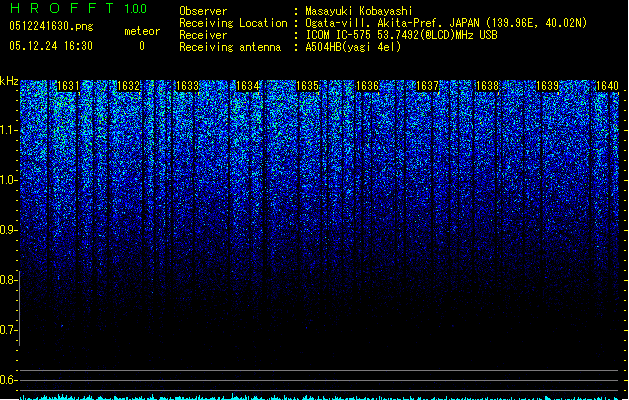Click the 1639 time marker
Image resolution: width=629 pixels, height=400 pixels.
548,86
